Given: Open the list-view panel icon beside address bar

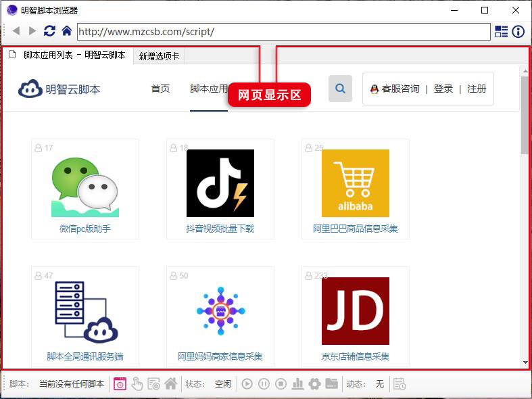Looking at the screenshot, I should click(x=501, y=32).
